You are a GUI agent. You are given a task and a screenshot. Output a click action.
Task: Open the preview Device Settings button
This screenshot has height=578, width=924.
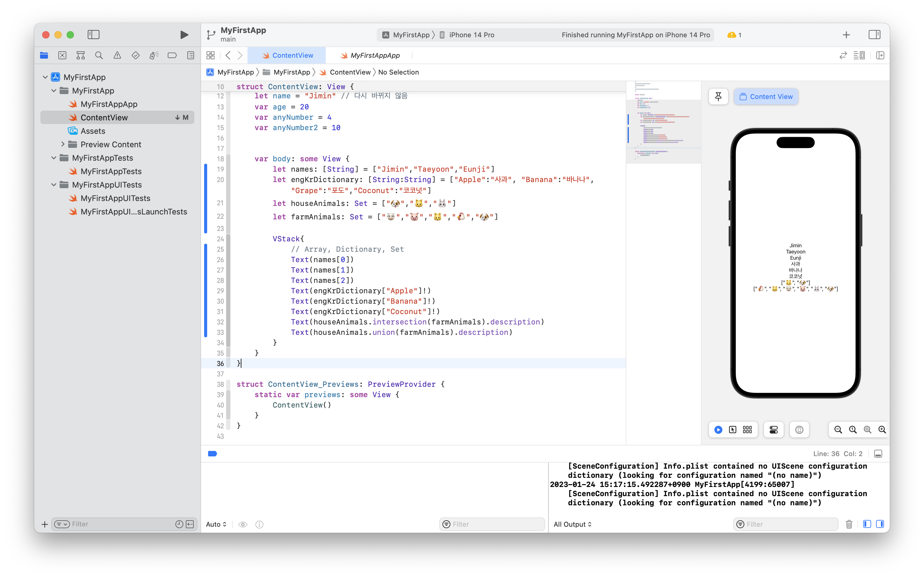point(773,430)
